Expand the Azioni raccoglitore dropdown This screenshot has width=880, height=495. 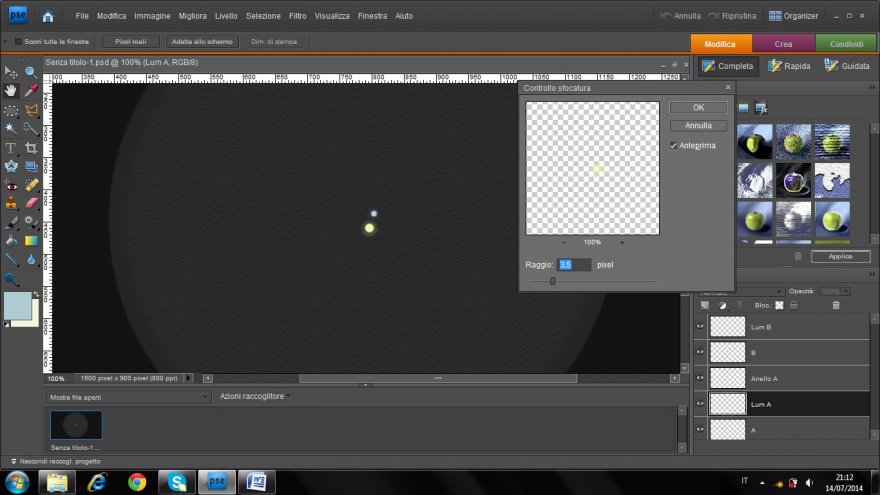(286, 397)
